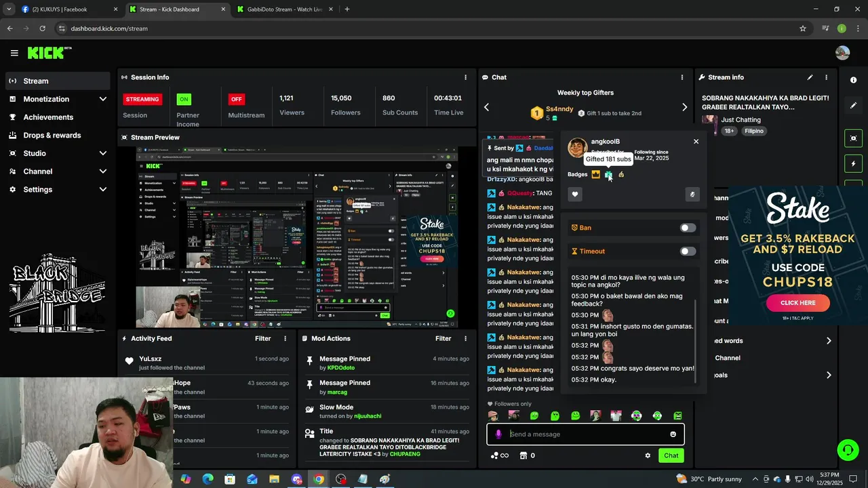Click the right rail pencil edit button
Viewport: 868px width, 488px height.
pyautogui.click(x=853, y=106)
